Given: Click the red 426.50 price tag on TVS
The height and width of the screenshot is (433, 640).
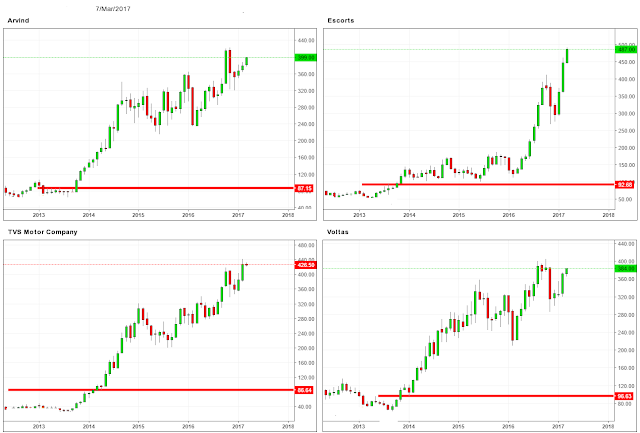Looking at the screenshot, I should 305,265.
